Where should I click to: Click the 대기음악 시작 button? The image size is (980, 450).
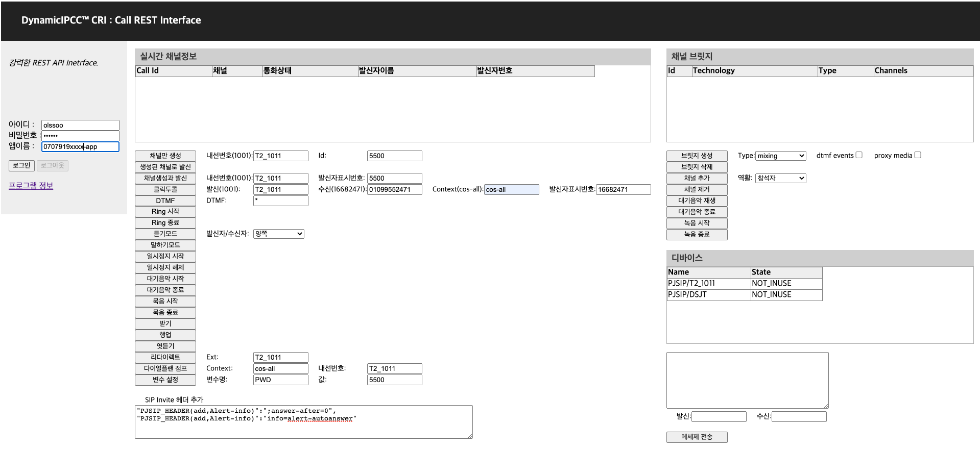coord(165,279)
